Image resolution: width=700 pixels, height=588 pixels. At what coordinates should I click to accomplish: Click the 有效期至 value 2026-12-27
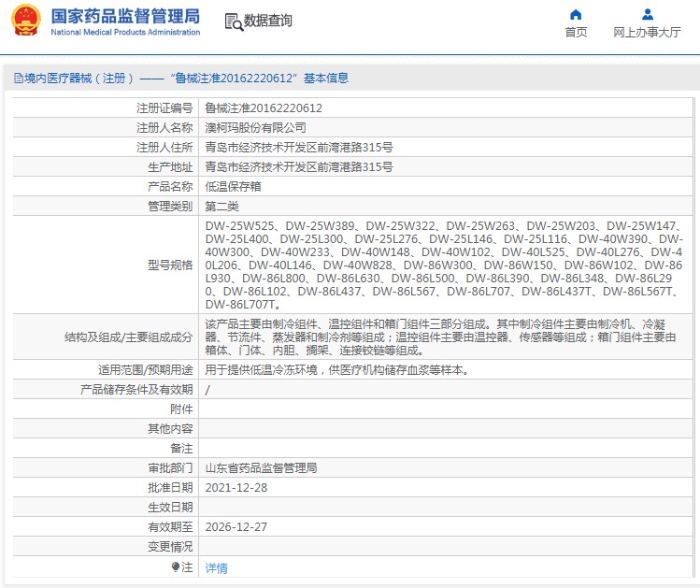tap(236, 527)
